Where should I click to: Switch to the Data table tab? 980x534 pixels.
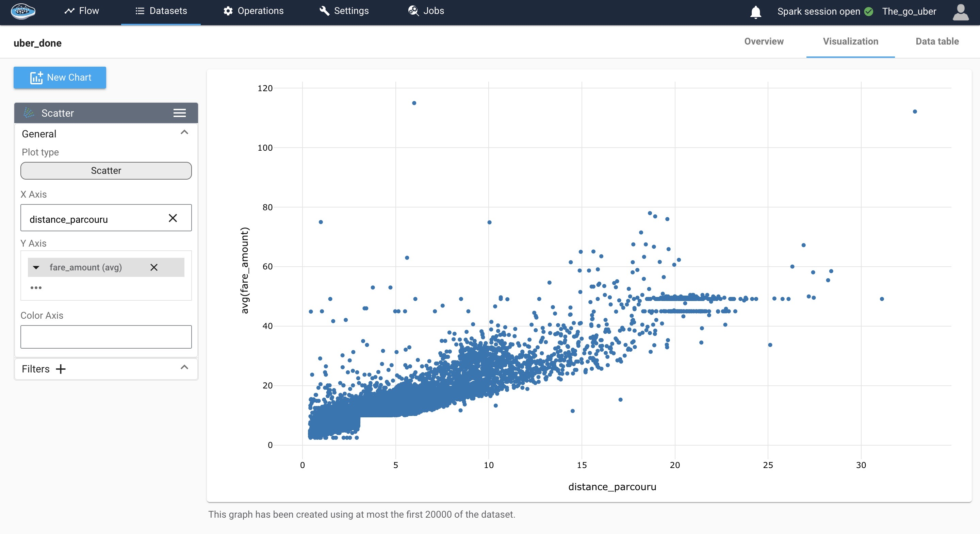point(937,41)
